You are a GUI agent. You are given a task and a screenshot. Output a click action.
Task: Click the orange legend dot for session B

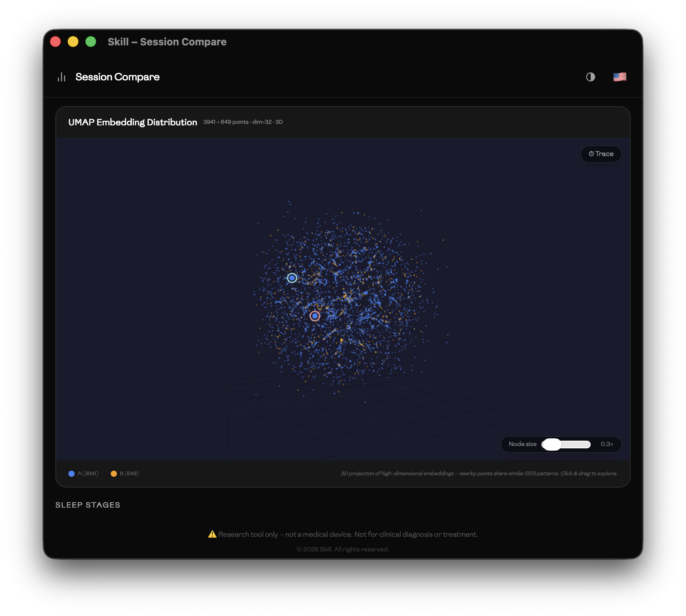tap(114, 473)
